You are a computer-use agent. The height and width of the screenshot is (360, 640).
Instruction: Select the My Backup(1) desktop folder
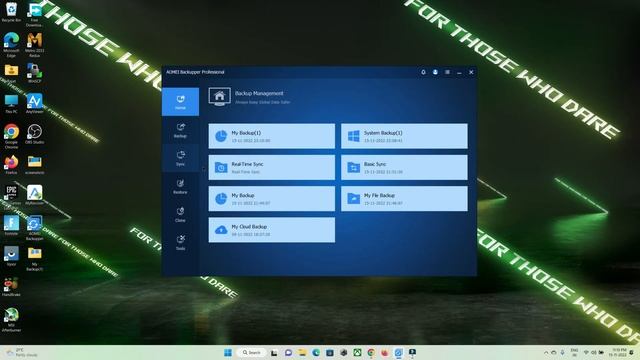tap(35, 259)
